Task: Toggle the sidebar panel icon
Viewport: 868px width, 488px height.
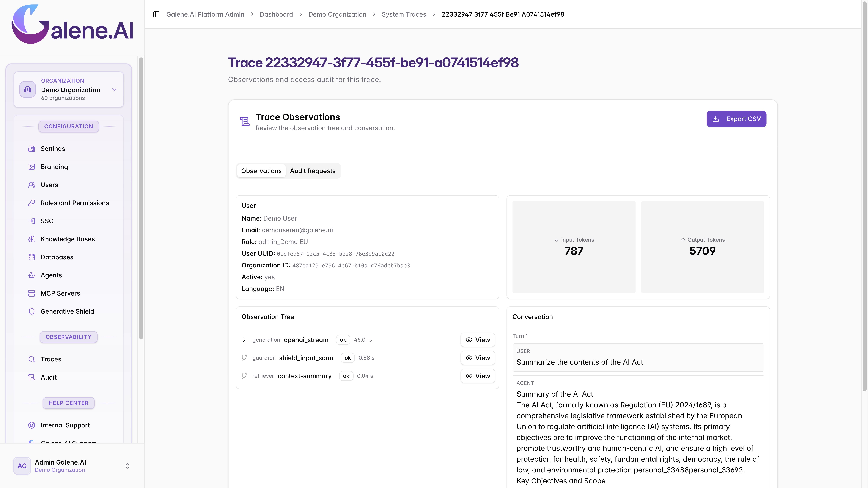Action: (156, 14)
